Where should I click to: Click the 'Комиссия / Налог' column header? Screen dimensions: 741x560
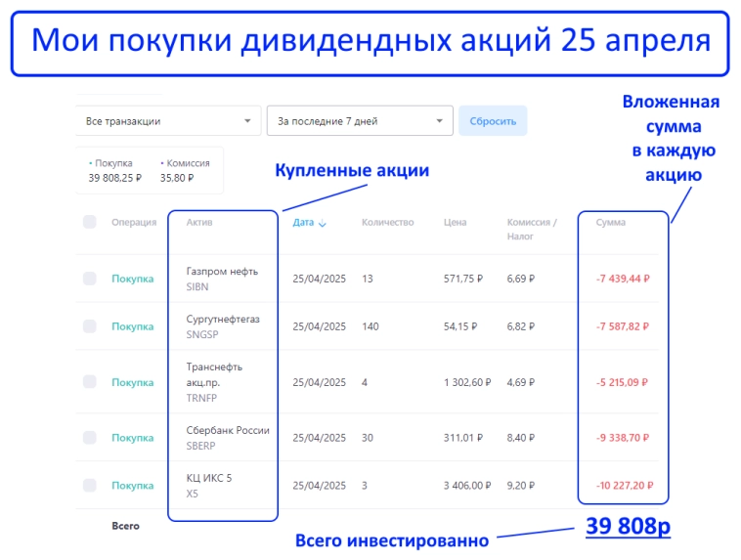click(x=532, y=230)
